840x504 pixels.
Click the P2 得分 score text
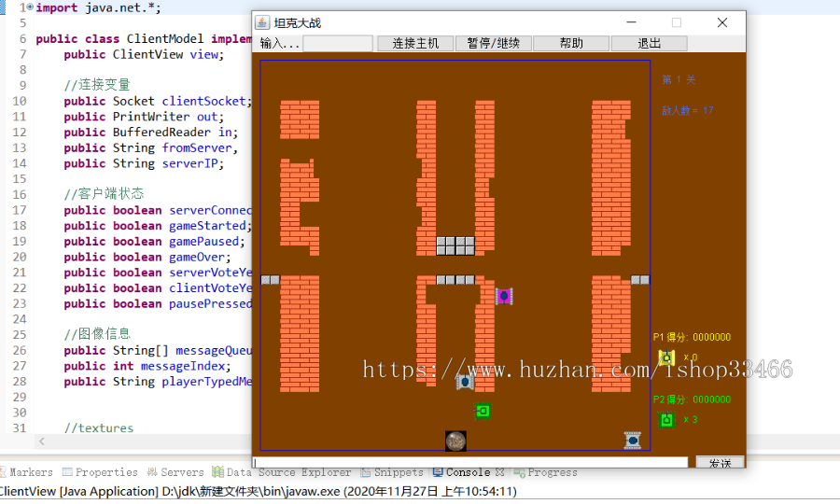[x=692, y=399]
